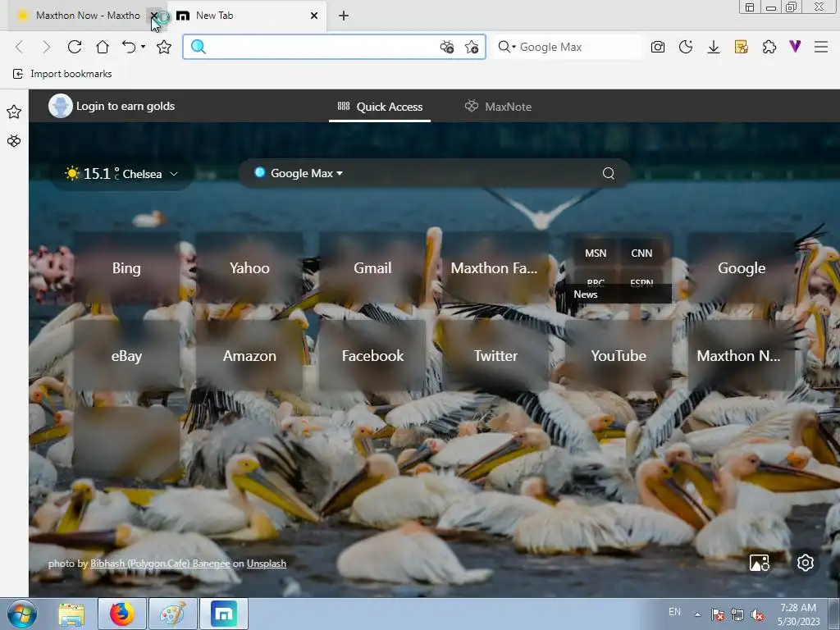Viewport: 840px width, 630px height.
Task: Open the Facebook quick access tile
Action: (x=373, y=356)
